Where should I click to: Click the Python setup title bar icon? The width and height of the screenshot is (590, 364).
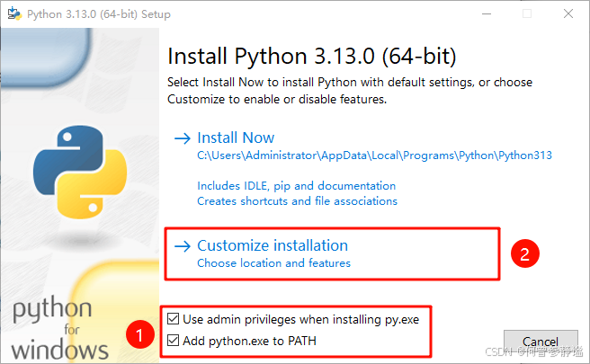14,13
